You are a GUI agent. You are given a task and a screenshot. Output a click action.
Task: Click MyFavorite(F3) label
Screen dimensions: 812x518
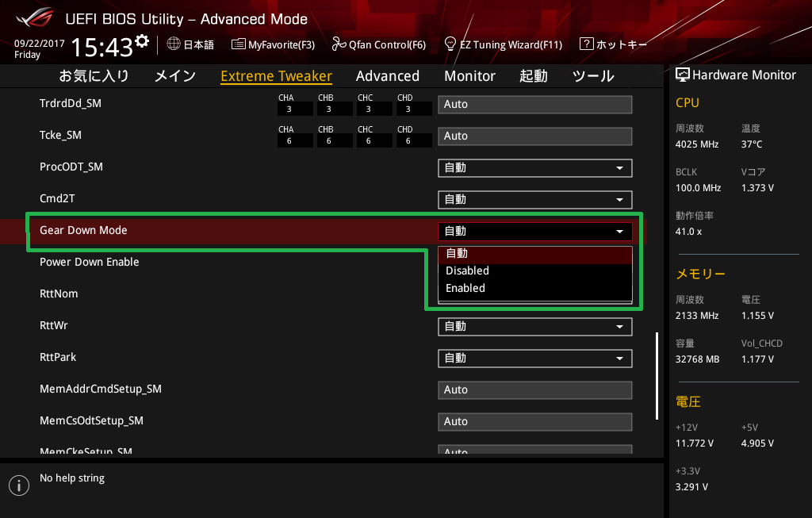[x=282, y=45]
